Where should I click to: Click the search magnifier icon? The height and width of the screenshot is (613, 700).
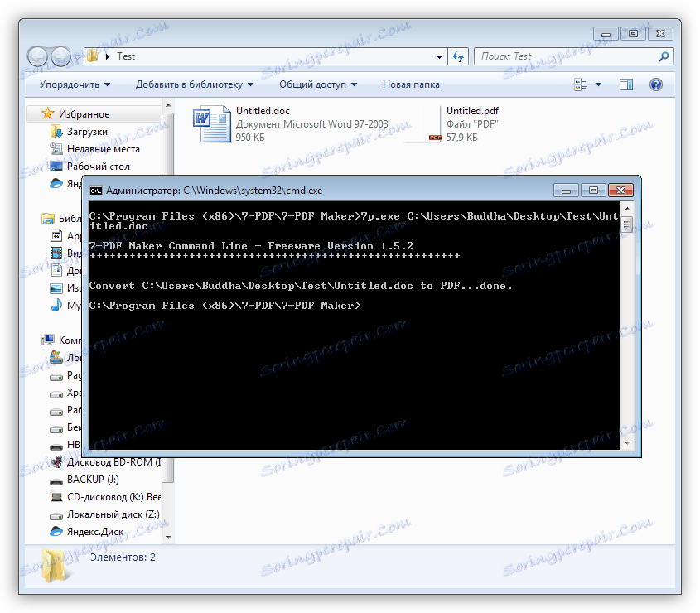[664, 56]
